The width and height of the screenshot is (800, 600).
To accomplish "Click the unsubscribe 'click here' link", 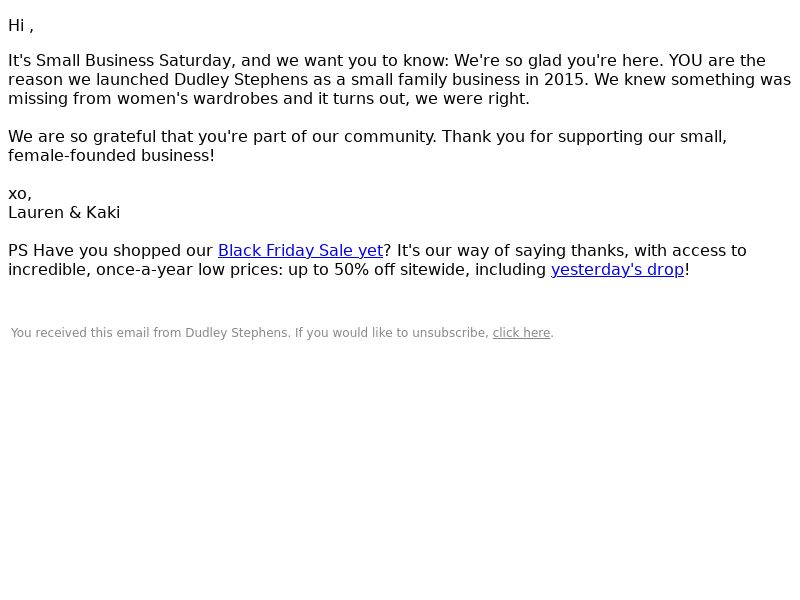I will (521, 333).
